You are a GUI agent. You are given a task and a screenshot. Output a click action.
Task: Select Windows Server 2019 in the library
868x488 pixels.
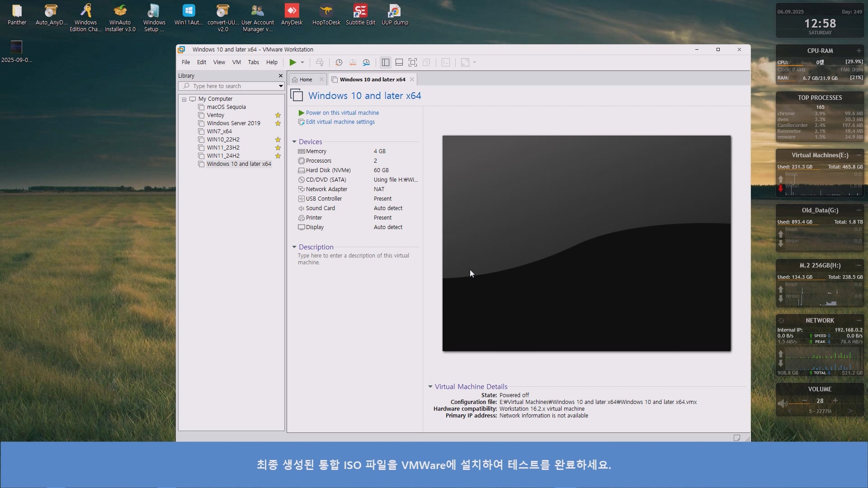click(234, 123)
